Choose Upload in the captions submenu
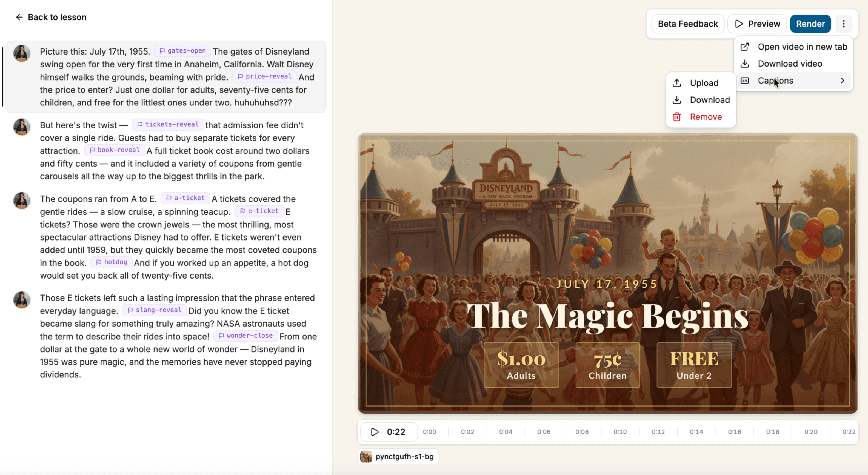 (701, 83)
